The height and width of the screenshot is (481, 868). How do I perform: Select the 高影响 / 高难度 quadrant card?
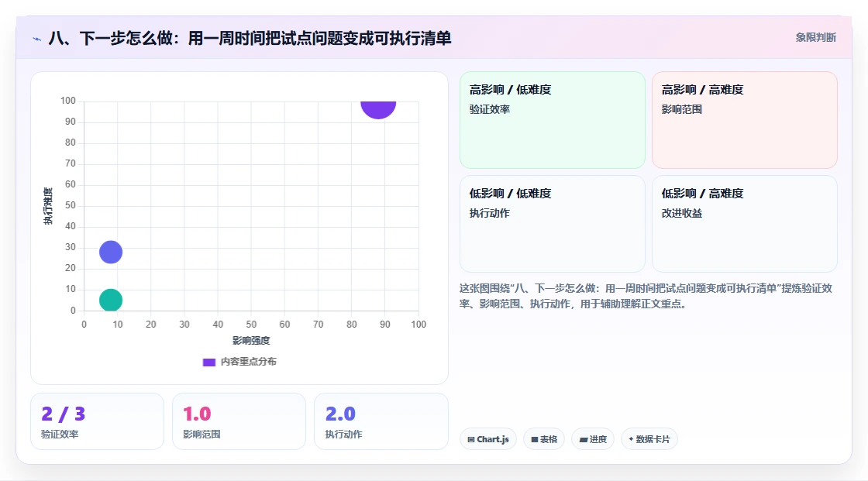click(x=745, y=119)
